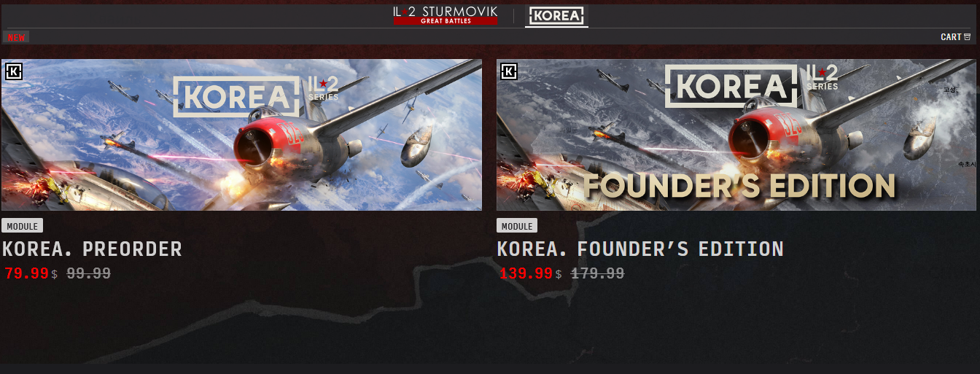Open the KOREA. FOUNDER'S EDITION title link
The image size is (980, 374).
[x=640, y=249]
